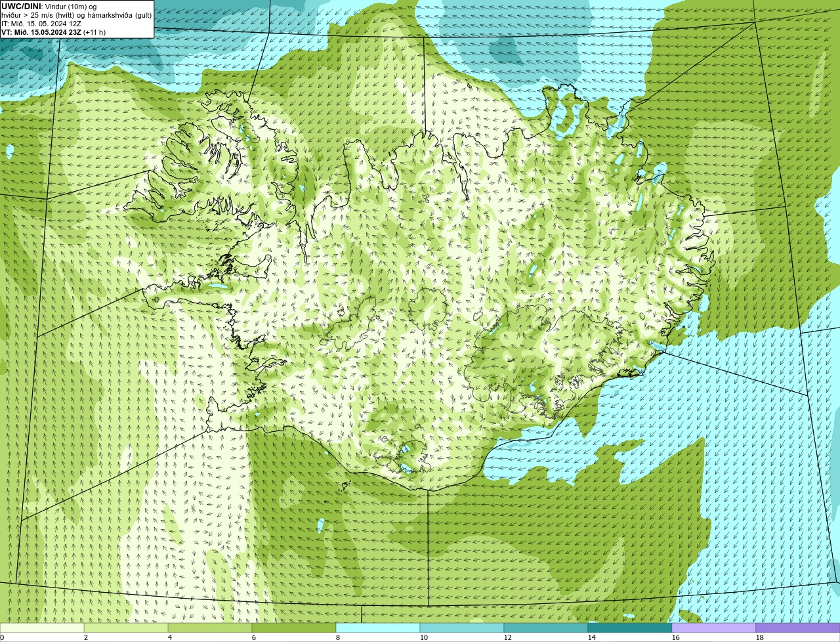840x642 pixels.
Task: Click the legend scale label '18'
Action: point(760,637)
